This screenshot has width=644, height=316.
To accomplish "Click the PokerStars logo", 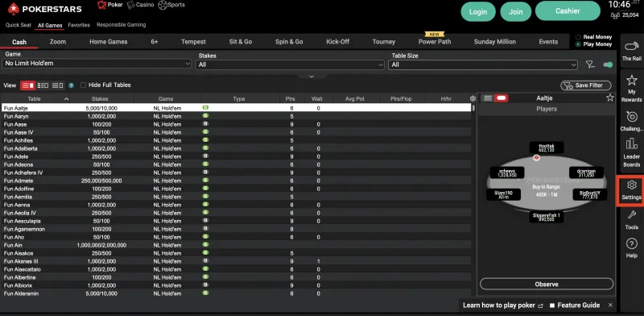I will (45, 9).
